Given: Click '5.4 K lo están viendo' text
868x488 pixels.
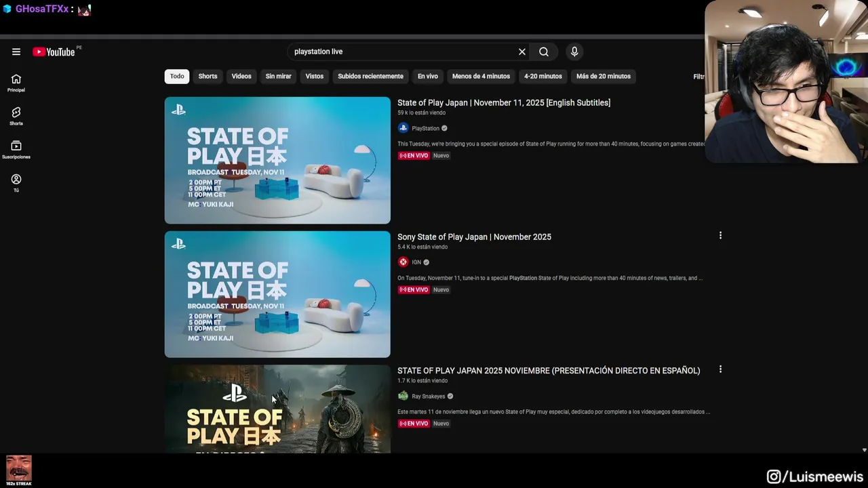Looking at the screenshot, I should tap(422, 247).
